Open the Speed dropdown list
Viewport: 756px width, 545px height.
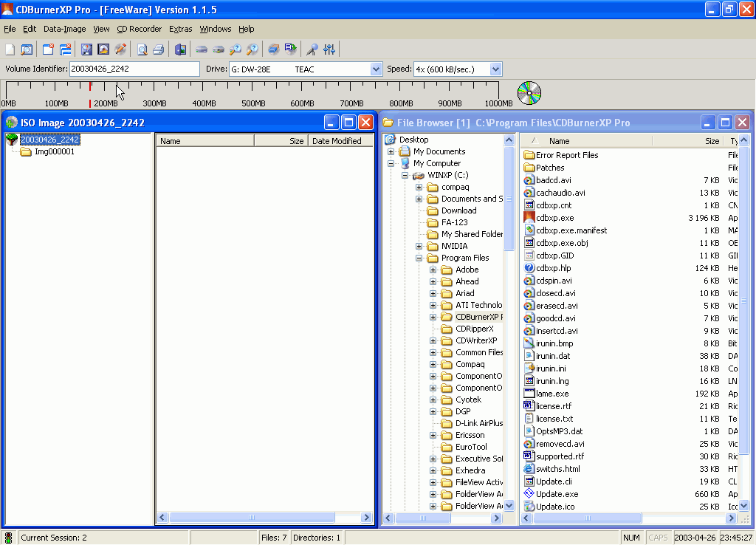pos(495,69)
